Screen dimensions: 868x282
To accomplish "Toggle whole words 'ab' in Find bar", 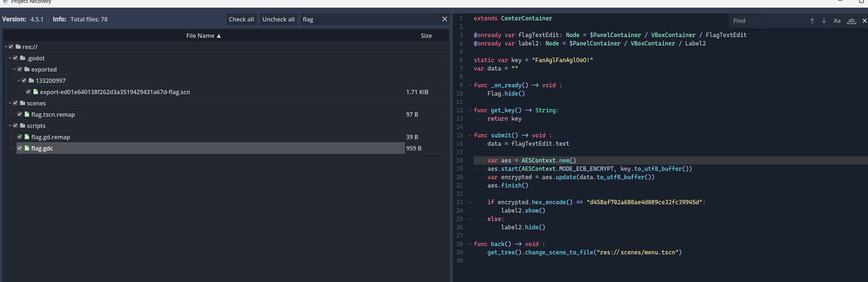I will click(x=851, y=21).
